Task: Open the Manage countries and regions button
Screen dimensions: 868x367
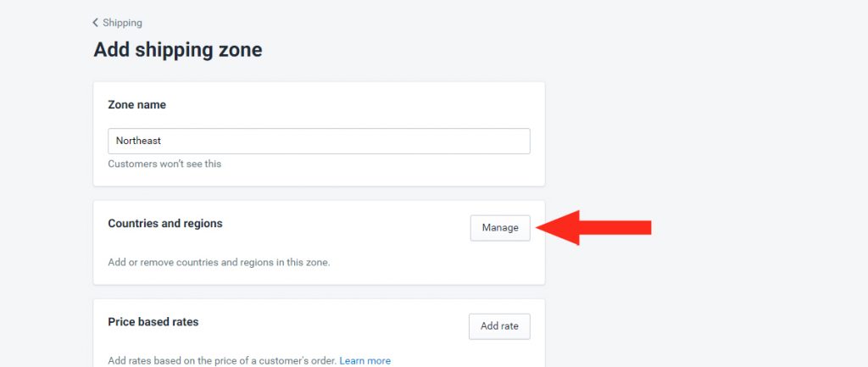Action: coord(500,227)
